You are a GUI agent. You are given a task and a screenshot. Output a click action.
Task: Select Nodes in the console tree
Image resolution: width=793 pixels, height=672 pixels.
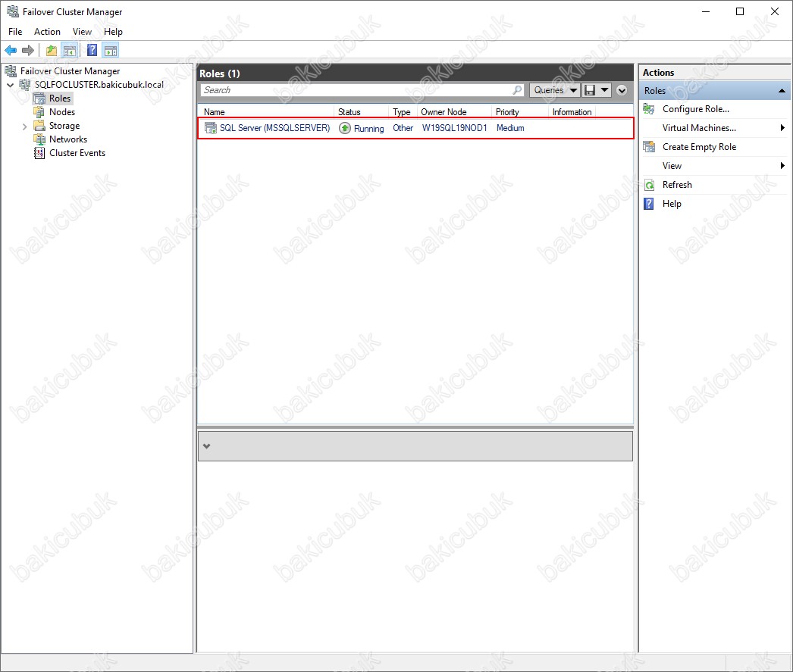click(62, 111)
